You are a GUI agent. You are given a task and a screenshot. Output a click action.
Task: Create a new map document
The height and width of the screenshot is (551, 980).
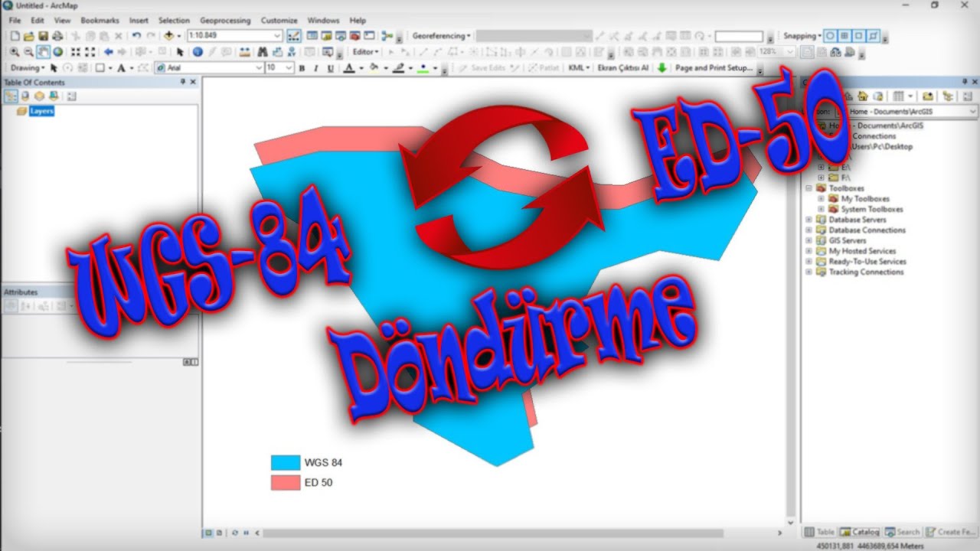15,36
